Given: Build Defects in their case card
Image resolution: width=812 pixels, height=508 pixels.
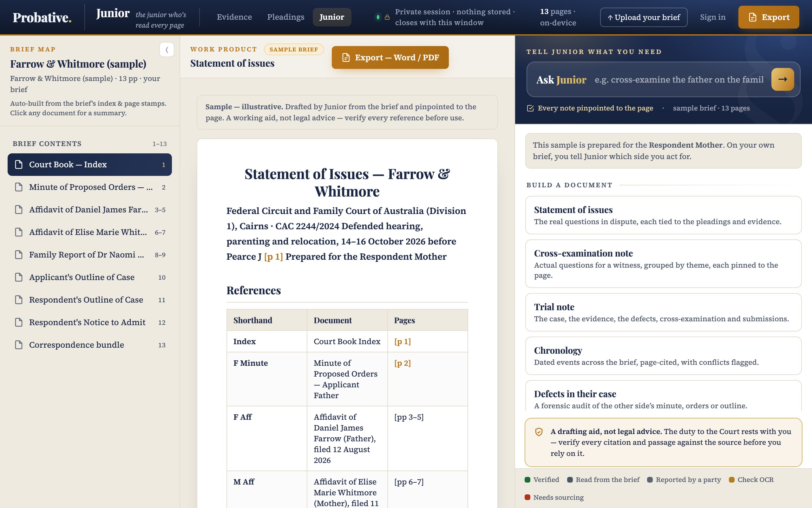Looking at the screenshot, I should pyautogui.click(x=663, y=396).
